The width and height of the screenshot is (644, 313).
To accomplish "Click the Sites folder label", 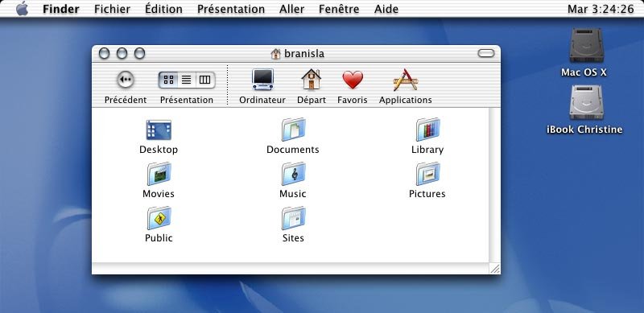I will pos(293,238).
